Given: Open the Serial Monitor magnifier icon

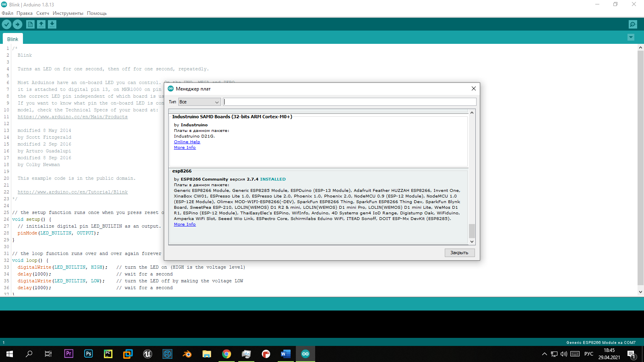Looking at the screenshot, I should point(633,25).
